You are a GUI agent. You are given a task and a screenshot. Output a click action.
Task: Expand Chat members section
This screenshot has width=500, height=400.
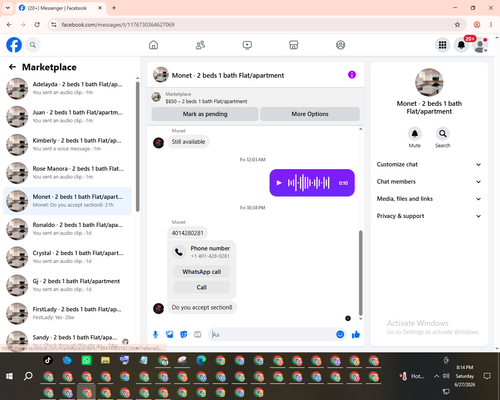(429, 182)
